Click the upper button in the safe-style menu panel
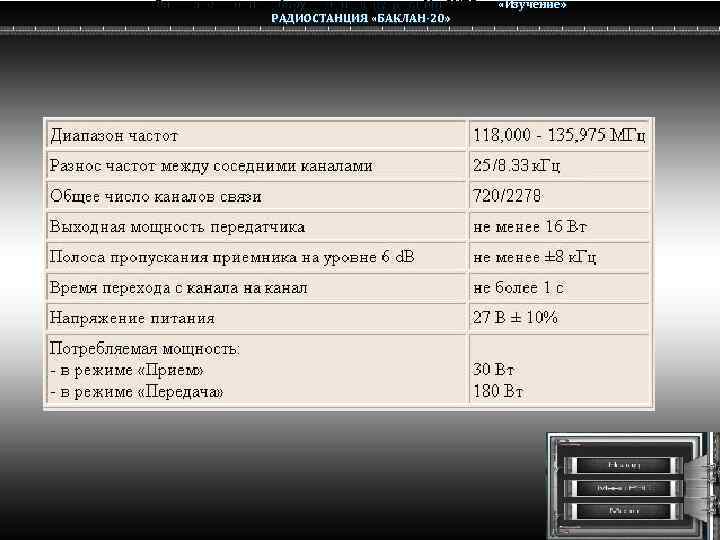Viewport: 720px width, 540px height. pos(624,465)
